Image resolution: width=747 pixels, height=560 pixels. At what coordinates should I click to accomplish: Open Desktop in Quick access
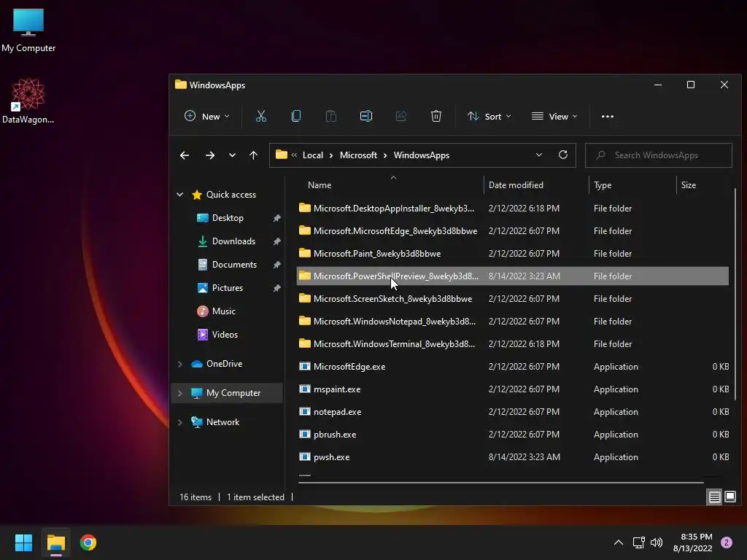pyautogui.click(x=228, y=218)
